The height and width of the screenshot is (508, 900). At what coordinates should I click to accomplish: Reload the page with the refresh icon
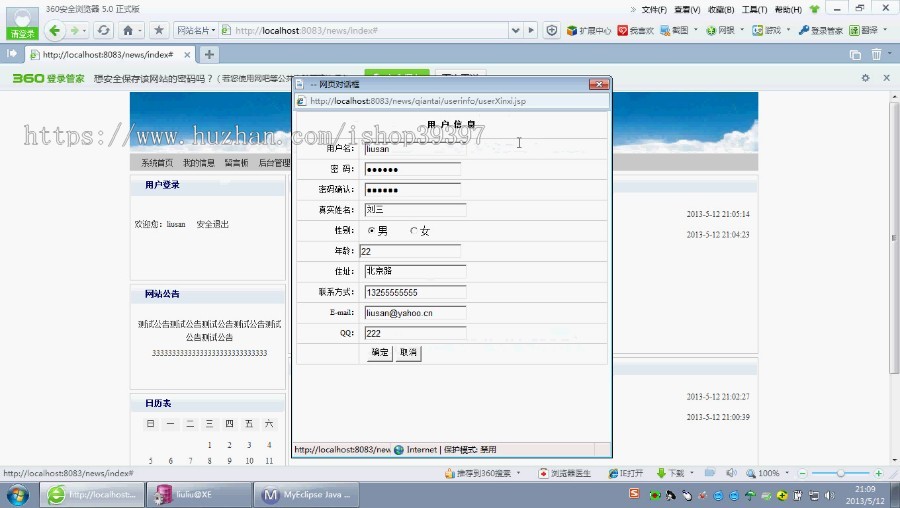click(103, 30)
